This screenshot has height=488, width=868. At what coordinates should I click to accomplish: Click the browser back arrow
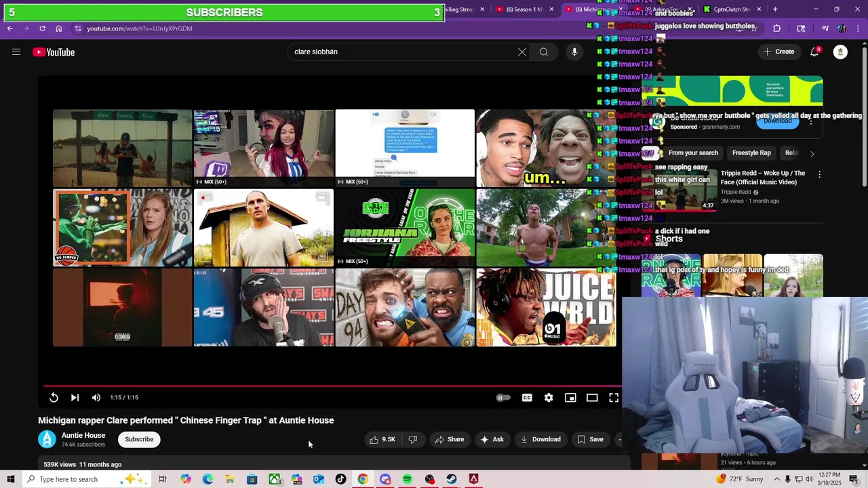(x=9, y=28)
